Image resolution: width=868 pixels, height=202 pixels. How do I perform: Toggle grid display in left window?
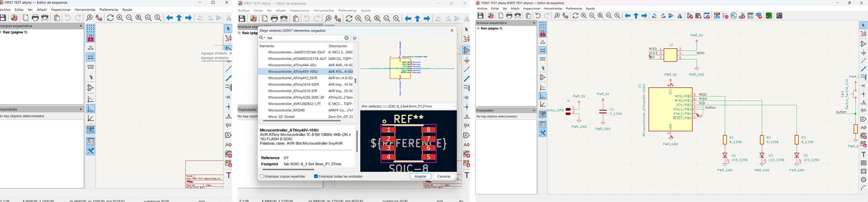click(90, 28)
